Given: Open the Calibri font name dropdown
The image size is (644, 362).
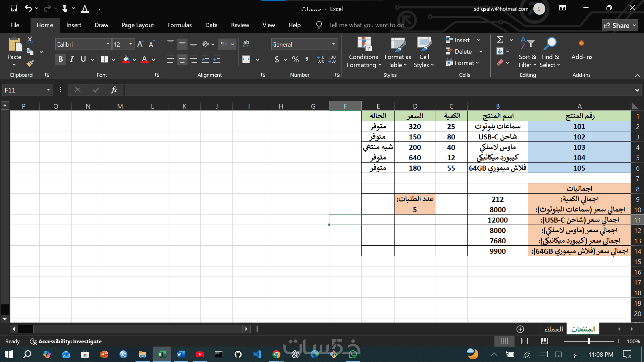Looking at the screenshot, I should (x=108, y=44).
